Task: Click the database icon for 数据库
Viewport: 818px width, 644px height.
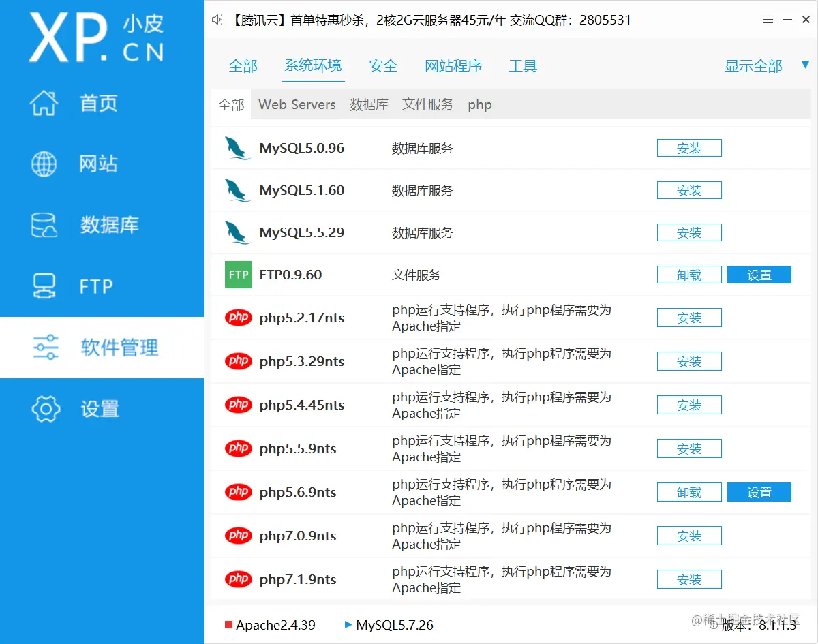Action: 44,225
